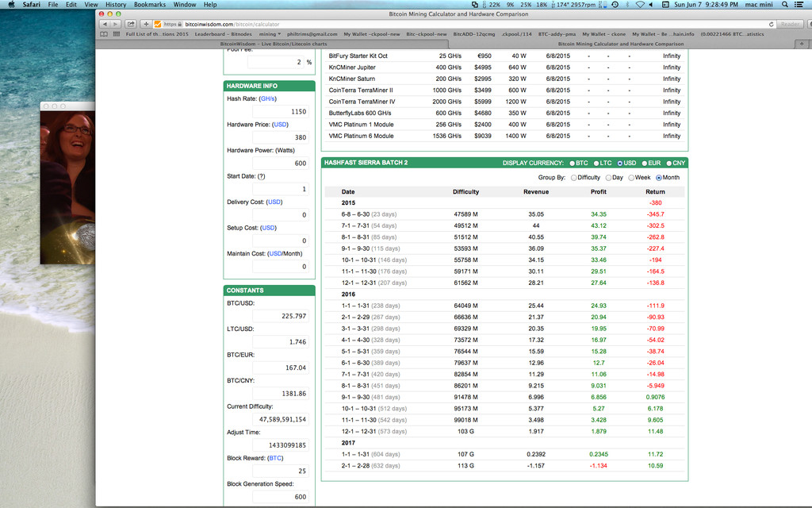Click the Pool Fee percent field
The height and width of the screenshot is (508, 812).
[275, 62]
